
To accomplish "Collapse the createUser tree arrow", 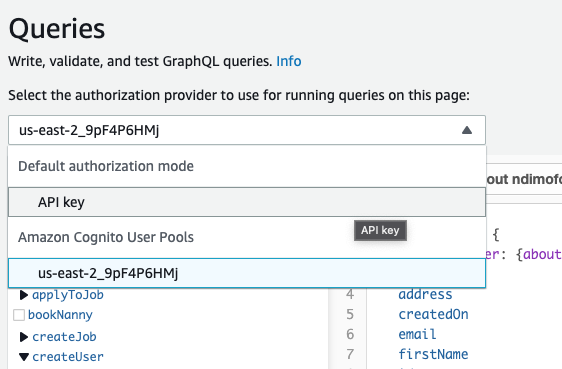I will (x=24, y=357).
